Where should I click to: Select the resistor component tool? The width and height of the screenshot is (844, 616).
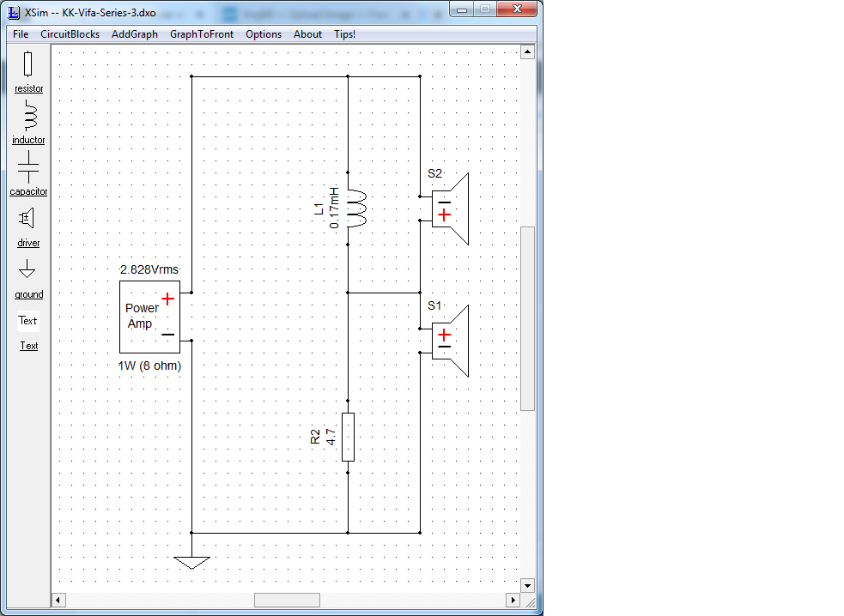28,72
